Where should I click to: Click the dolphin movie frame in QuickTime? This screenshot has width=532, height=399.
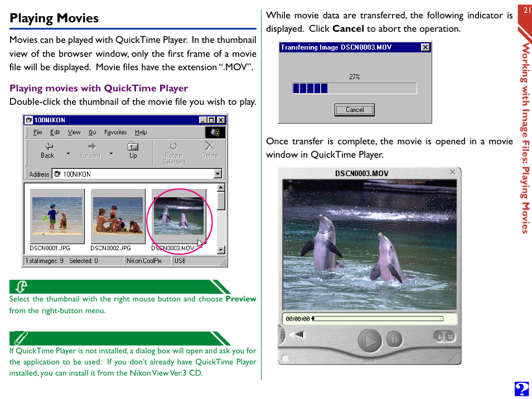click(x=370, y=245)
